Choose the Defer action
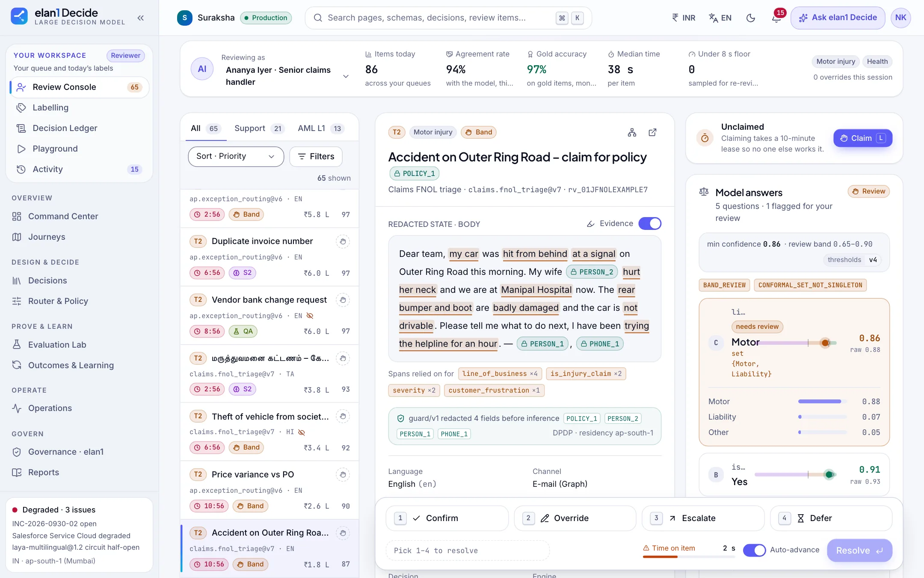The width and height of the screenshot is (924, 578). pos(831,518)
